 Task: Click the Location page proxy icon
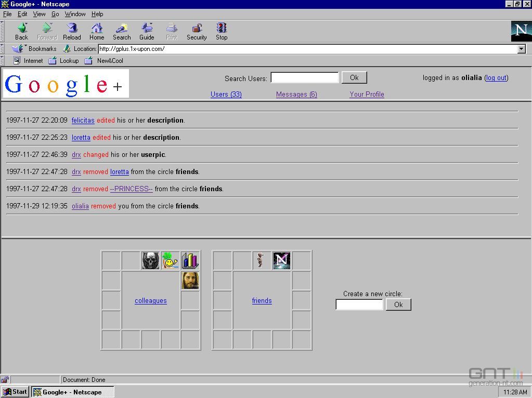(x=67, y=48)
